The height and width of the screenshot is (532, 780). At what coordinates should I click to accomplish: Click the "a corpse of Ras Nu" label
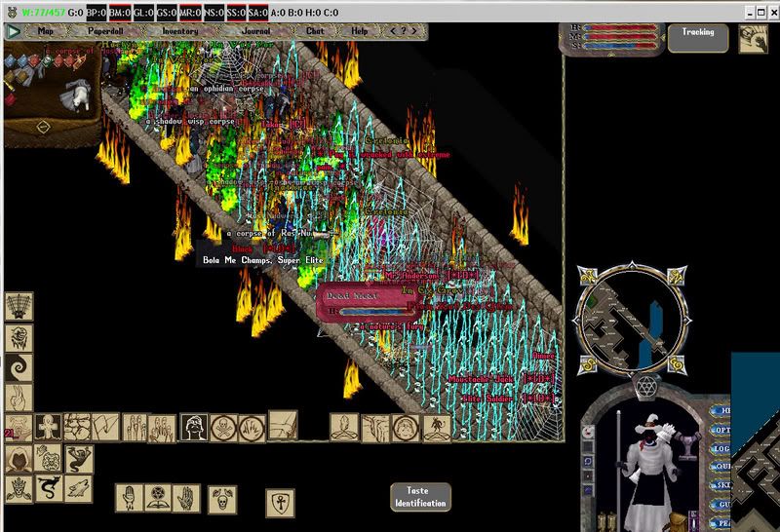tap(269, 233)
